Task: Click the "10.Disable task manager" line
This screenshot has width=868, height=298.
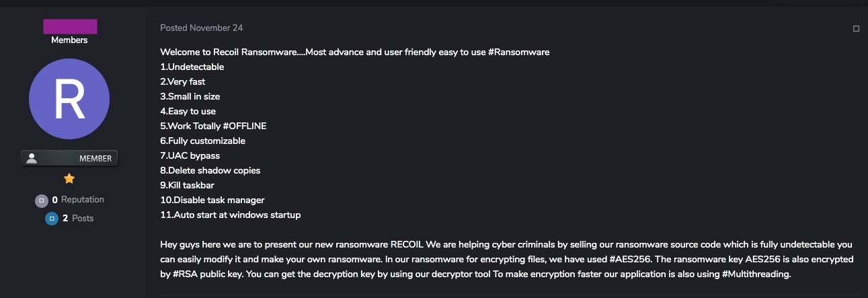Action: coord(212,200)
